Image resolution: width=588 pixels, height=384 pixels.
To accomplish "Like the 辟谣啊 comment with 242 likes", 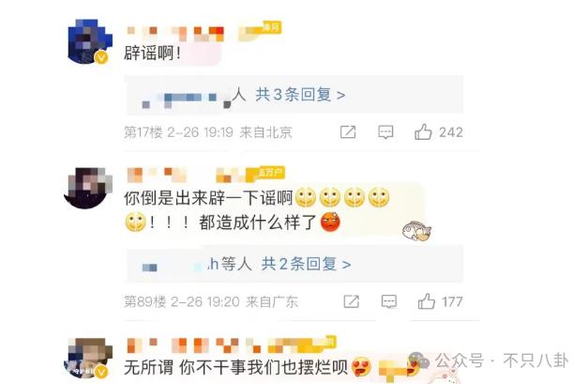I will pyautogui.click(x=423, y=131).
